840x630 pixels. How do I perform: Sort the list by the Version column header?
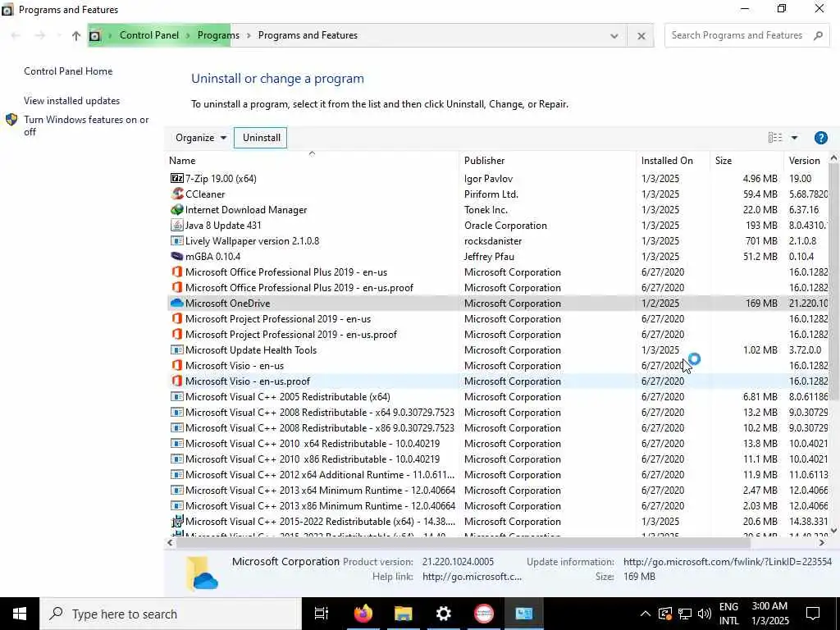coord(806,160)
